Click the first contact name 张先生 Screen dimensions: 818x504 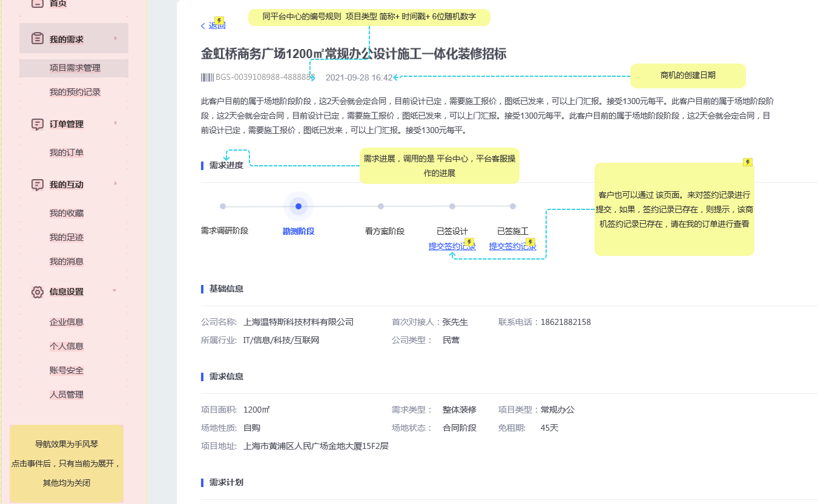click(455, 322)
